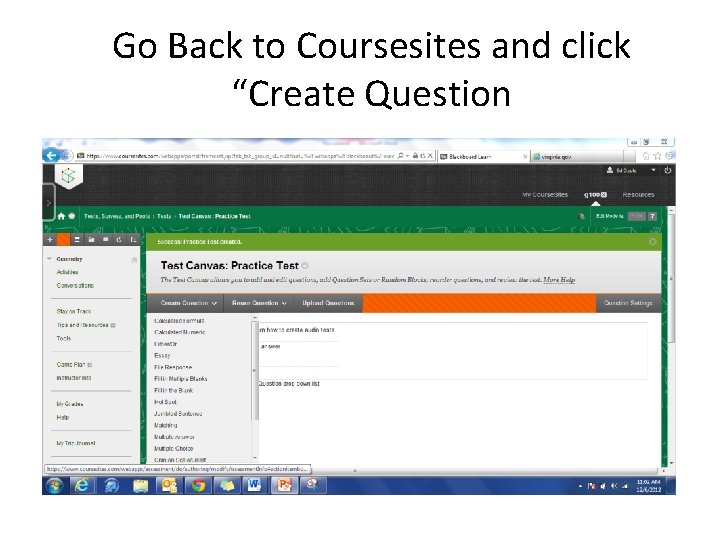The image size is (720, 540).
Task: Open Sticky Notes from the taskbar
Action: tap(227, 485)
